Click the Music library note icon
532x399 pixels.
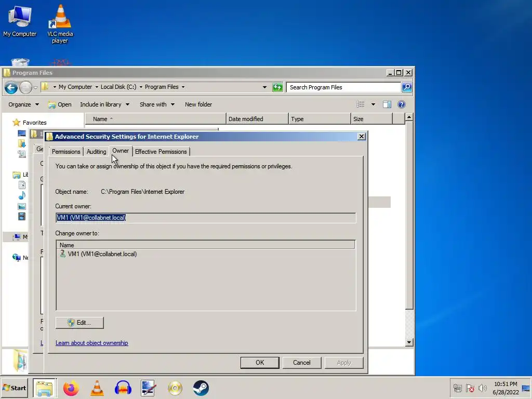pyautogui.click(x=22, y=195)
